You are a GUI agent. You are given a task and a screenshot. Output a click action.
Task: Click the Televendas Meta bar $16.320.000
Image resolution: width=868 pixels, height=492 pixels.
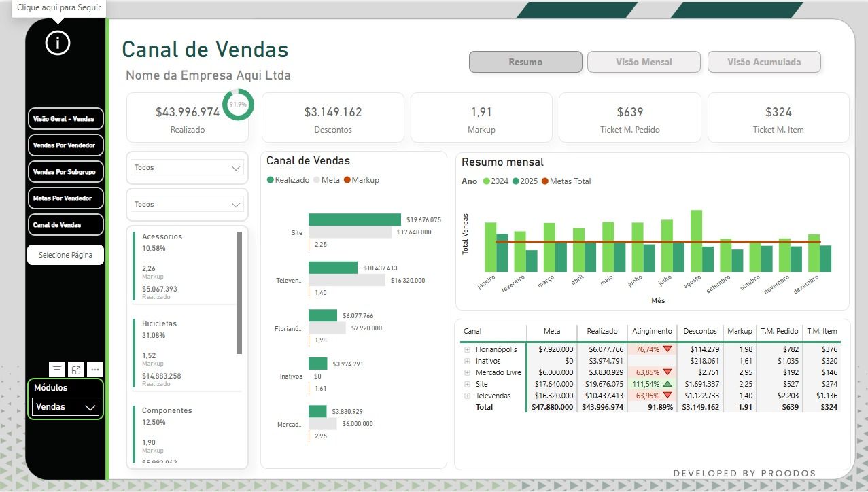pyautogui.click(x=348, y=279)
